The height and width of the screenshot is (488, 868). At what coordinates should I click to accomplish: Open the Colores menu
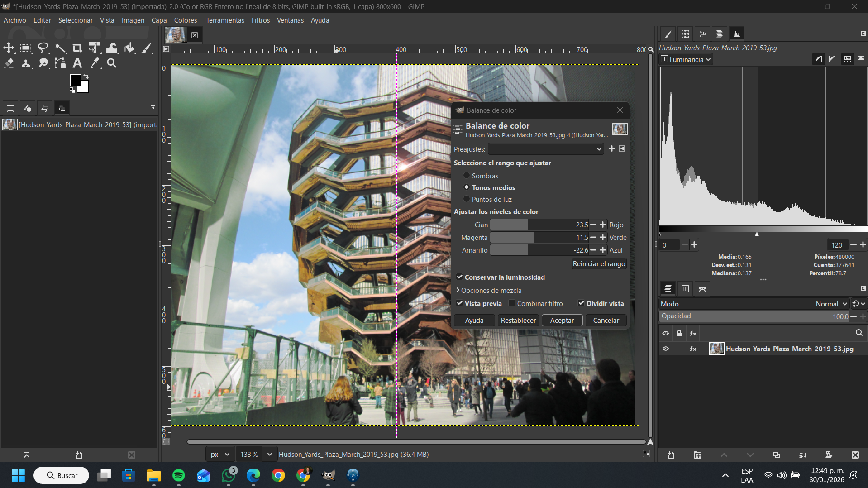185,20
